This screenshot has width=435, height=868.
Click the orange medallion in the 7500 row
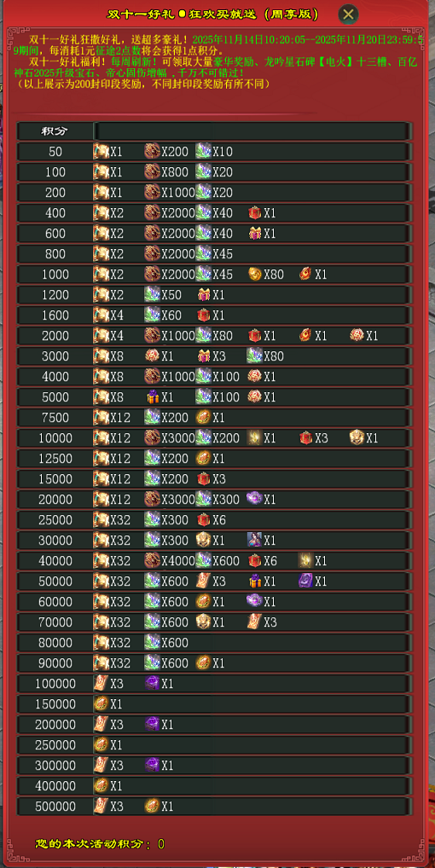point(203,418)
